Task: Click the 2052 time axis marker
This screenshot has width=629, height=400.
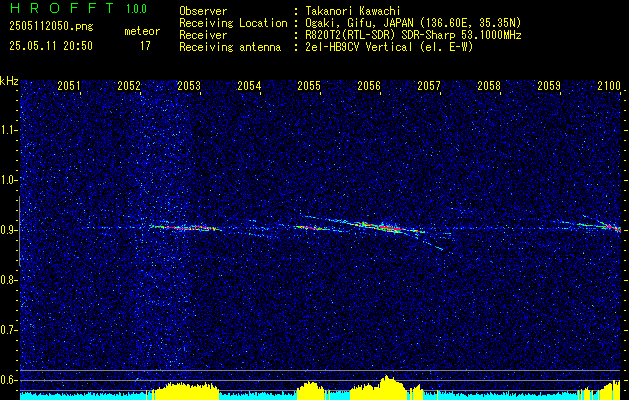Action: 129,86
